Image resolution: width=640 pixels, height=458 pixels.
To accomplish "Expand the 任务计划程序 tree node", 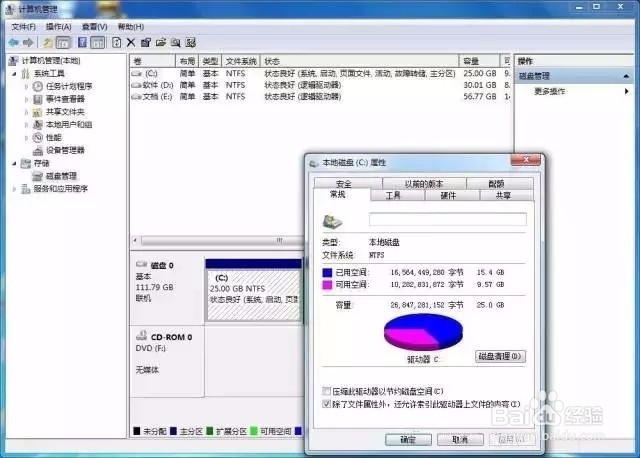I will click(x=27, y=87).
